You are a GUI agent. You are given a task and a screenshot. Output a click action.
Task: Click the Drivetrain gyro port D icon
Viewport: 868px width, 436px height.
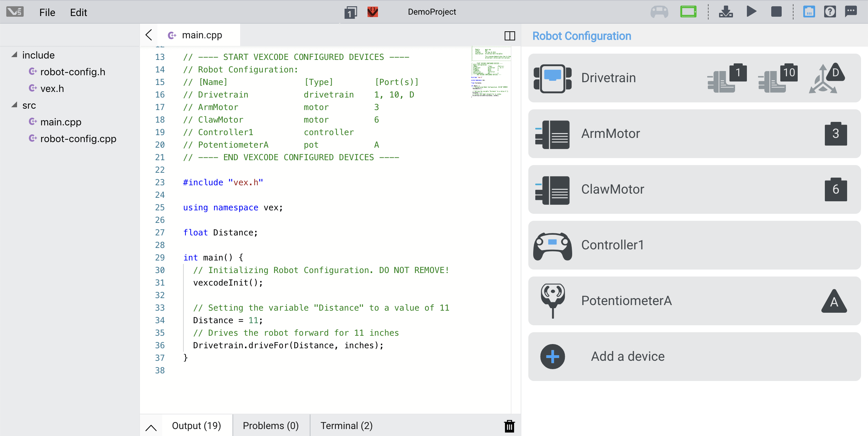tap(827, 78)
